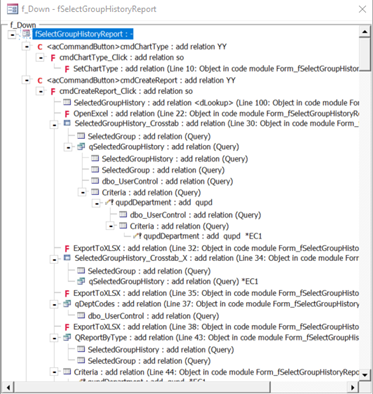Click the table icon for Criteria Line 44
373x394 pixels.
coord(67,371)
